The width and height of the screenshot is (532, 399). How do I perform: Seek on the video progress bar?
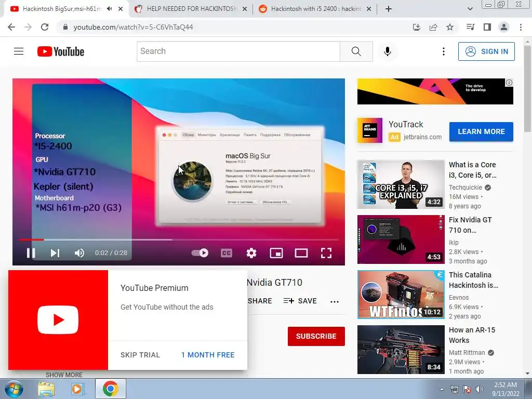(x=179, y=240)
